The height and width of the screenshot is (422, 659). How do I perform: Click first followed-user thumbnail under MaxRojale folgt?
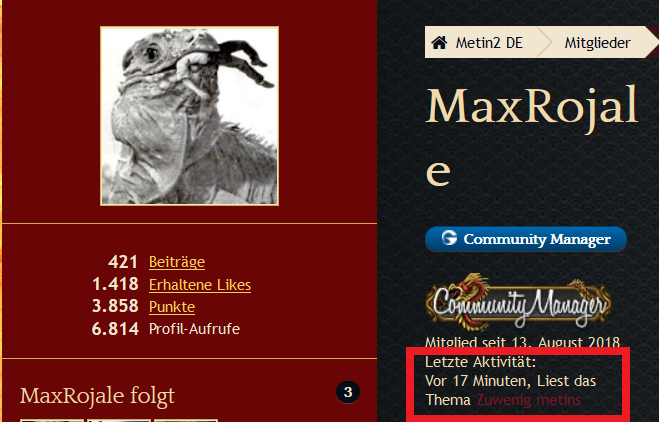(52, 420)
